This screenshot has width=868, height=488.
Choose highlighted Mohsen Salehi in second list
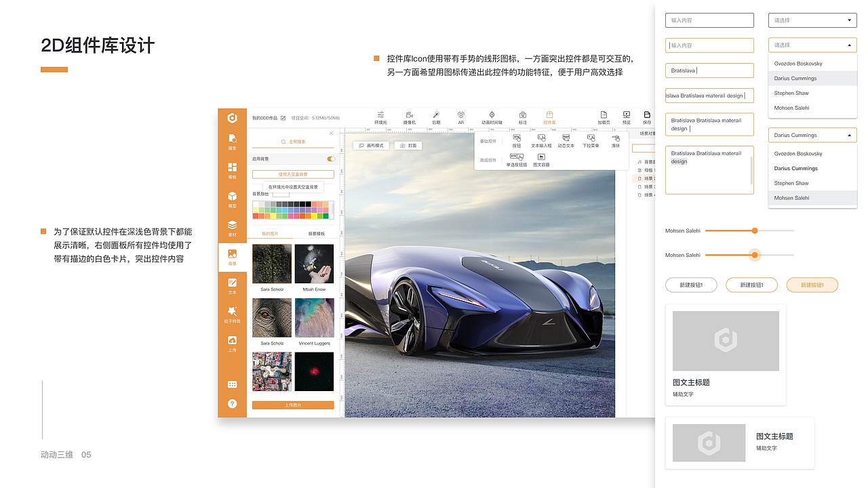[812, 198]
